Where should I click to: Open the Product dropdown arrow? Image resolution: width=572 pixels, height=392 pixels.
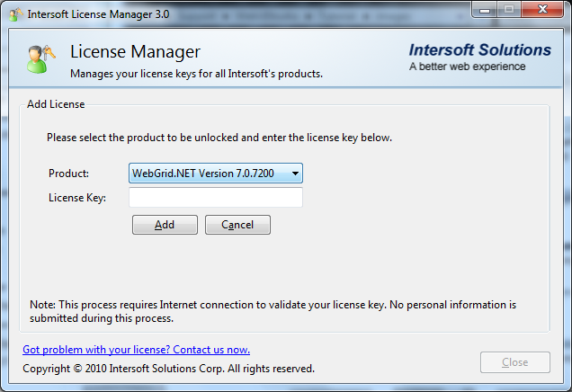pyautogui.click(x=295, y=173)
